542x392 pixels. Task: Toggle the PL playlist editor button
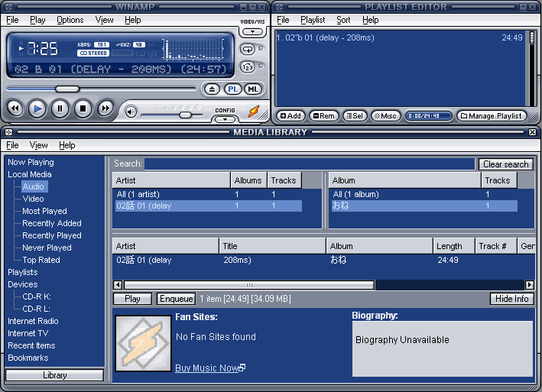click(x=232, y=89)
